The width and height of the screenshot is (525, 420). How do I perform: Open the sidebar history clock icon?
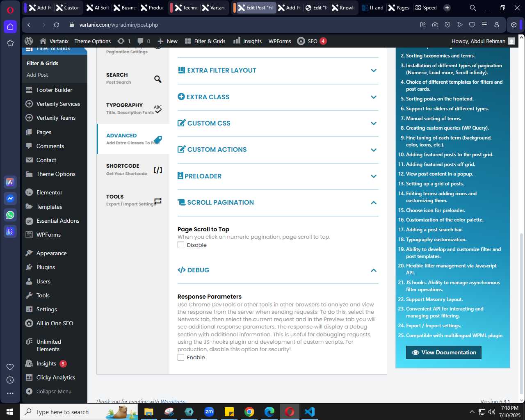[x=10, y=380]
